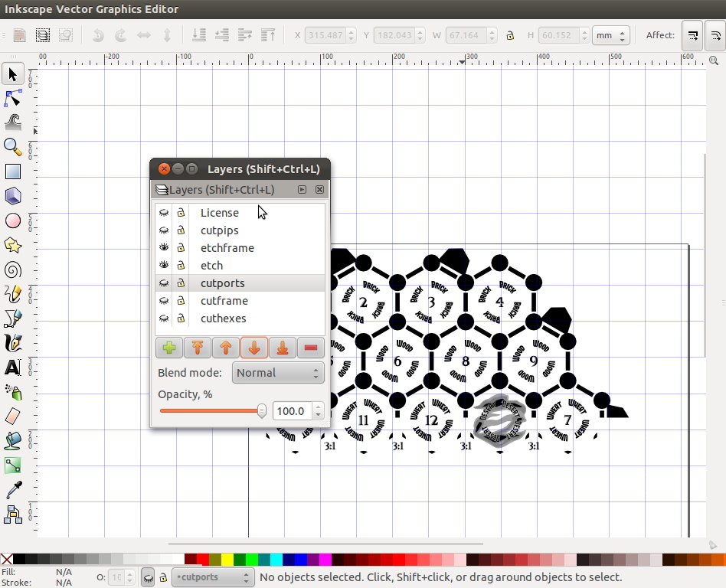726x588 pixels.
Task: Open the layer selector in the status bar
Action: click(212, 577)
